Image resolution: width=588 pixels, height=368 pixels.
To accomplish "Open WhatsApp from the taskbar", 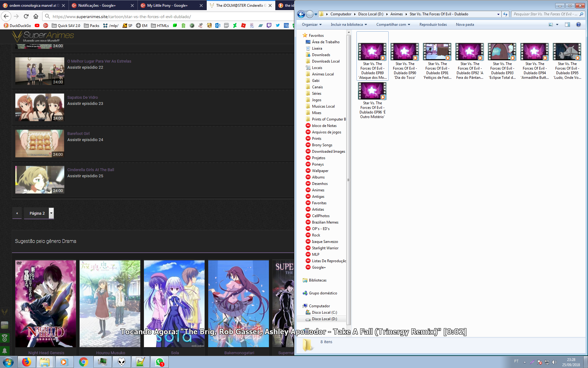I will 160,362.
